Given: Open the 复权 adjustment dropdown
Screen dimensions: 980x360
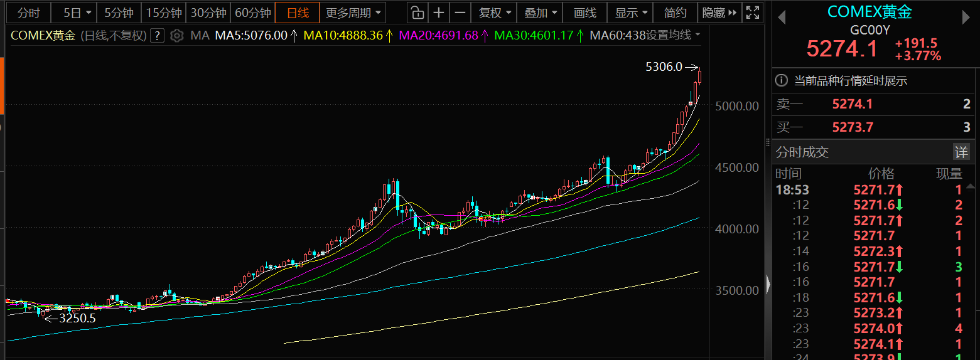Looking at the screenshot, I should point(495,13).
